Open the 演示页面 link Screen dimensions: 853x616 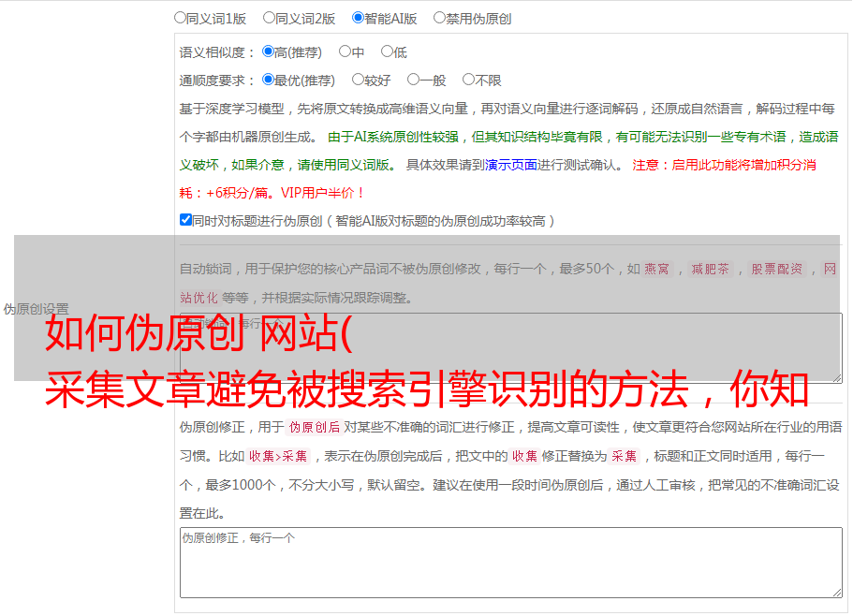tap(510, 165)
